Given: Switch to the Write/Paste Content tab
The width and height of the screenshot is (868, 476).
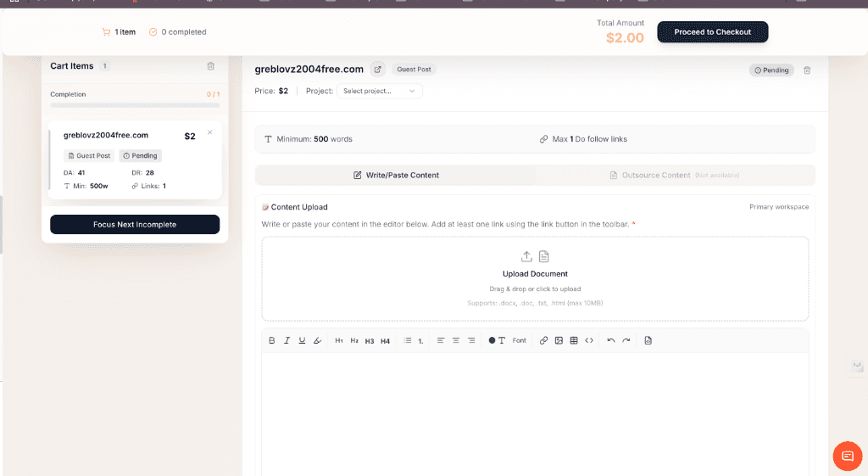Looking at the screenshot, I should click(x=396, y=175).
